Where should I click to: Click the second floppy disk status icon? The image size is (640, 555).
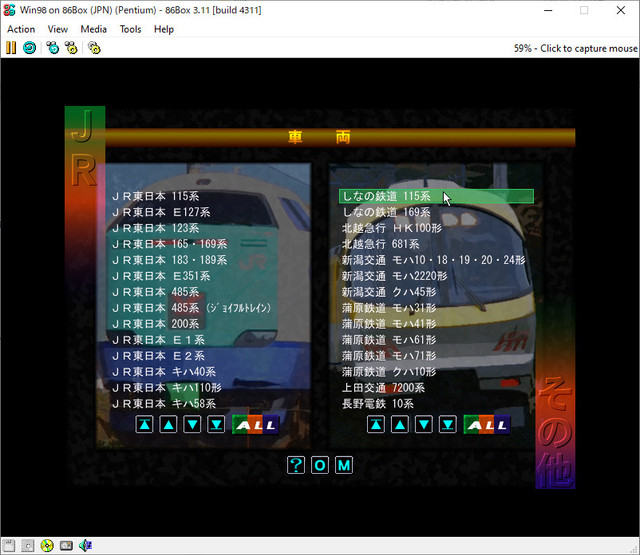pyautogui.click(x=27, y=545)
